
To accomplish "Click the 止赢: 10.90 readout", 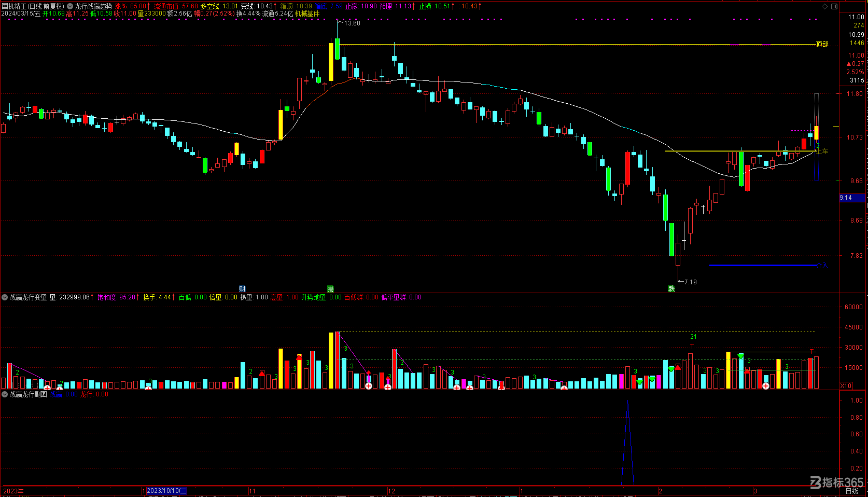I will pyautogui.click(x=361, y=6).
